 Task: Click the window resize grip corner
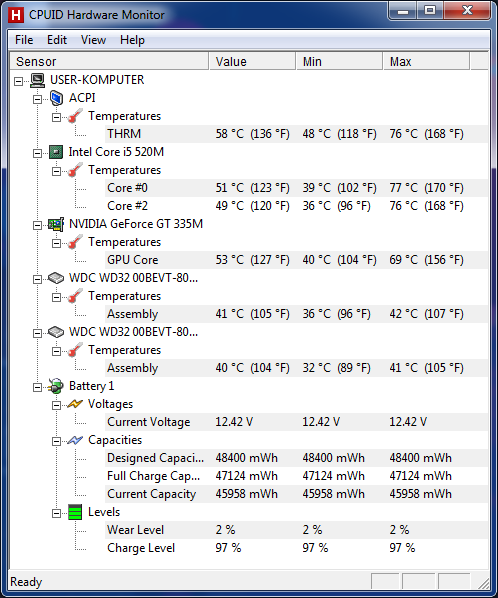click(x=484, y=584)
